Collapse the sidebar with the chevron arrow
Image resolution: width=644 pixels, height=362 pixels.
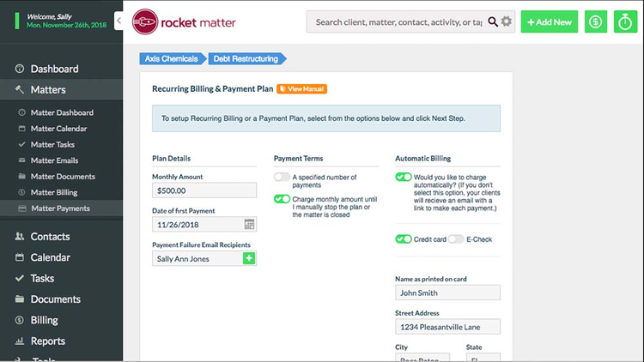(118, 21)
